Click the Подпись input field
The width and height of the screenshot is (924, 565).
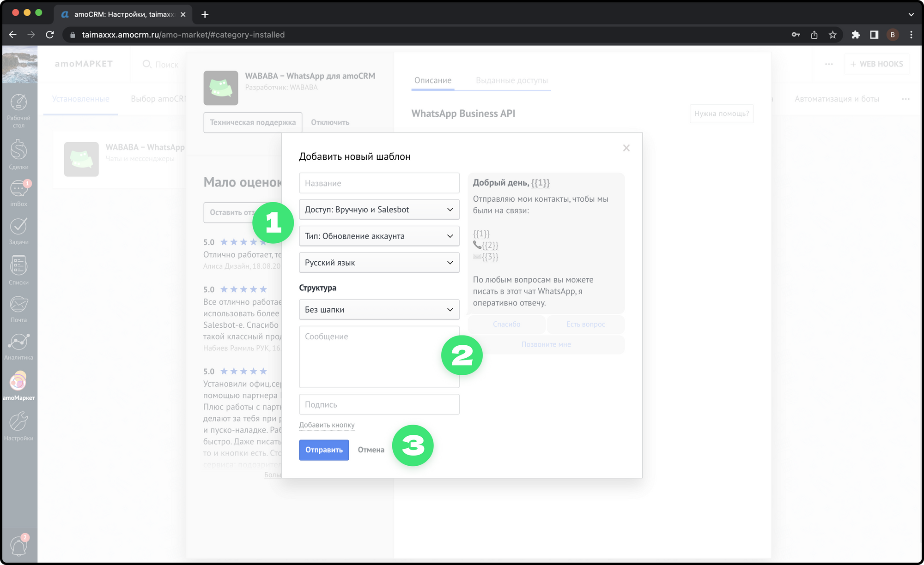click(x=379, y=404)
